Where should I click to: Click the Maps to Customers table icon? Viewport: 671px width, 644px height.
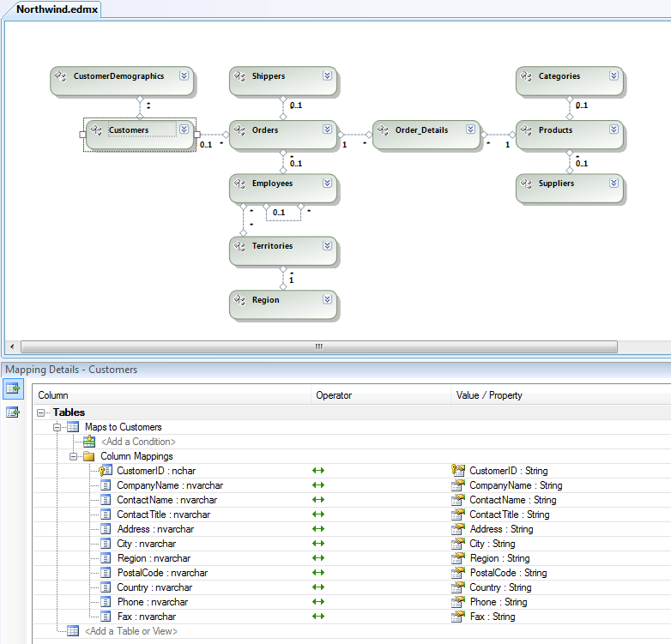[x=73, y=427]
